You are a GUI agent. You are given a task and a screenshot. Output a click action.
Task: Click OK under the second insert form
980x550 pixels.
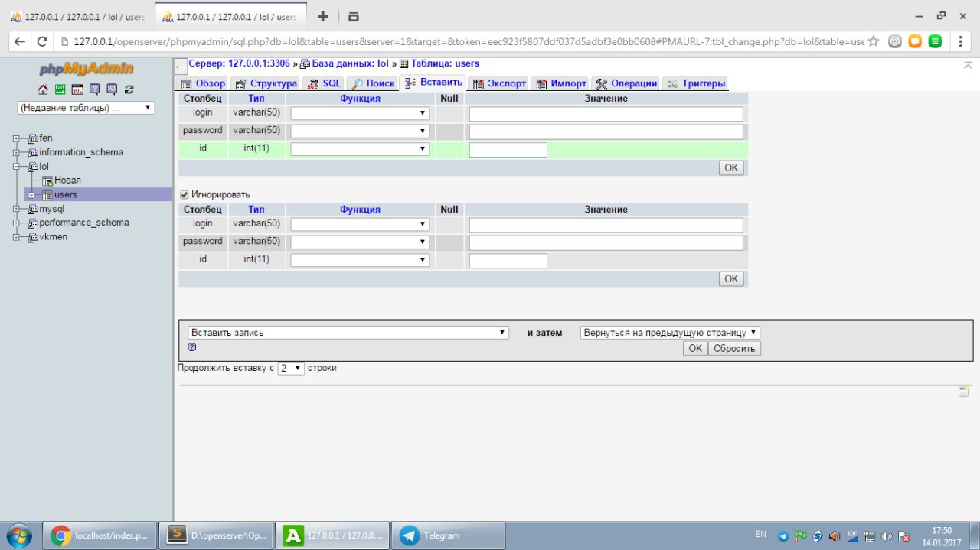(731, 278)
